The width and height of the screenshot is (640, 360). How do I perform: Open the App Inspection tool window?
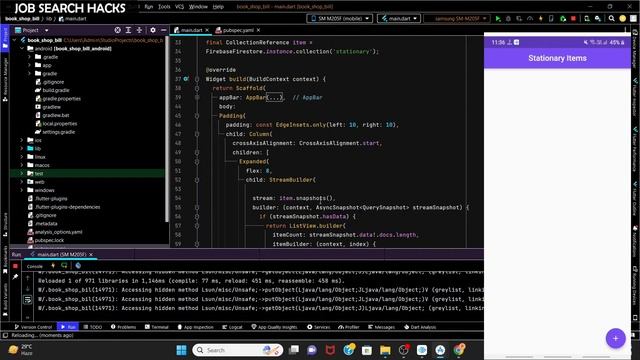coord(196,327)
